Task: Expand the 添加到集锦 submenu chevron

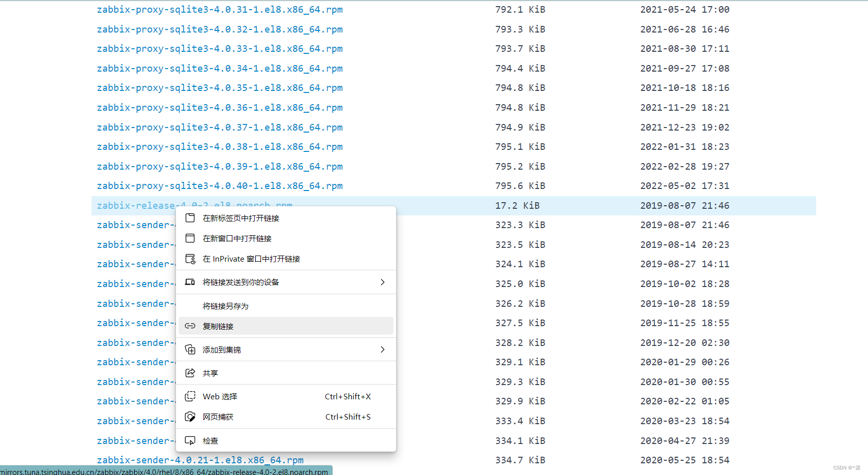Action: 382,349
